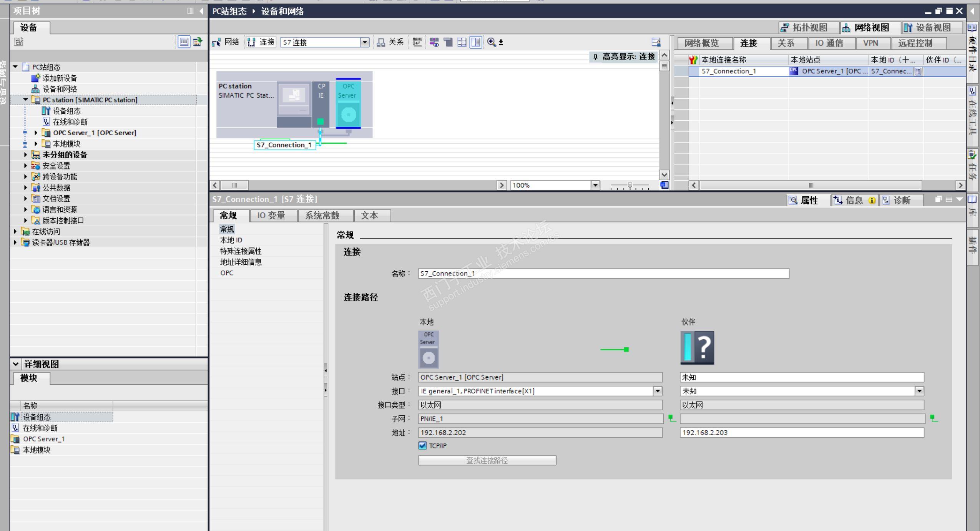Click the 查找连接路径 button
This screenshot has height=531, width=980.
tap(487, 460)
